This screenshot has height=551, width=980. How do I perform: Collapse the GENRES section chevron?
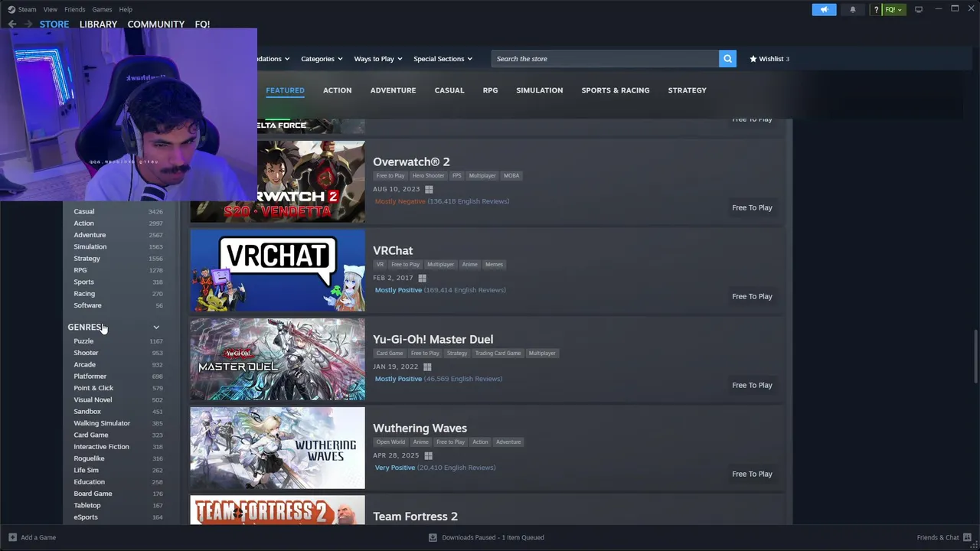click(x=156, y=328)
